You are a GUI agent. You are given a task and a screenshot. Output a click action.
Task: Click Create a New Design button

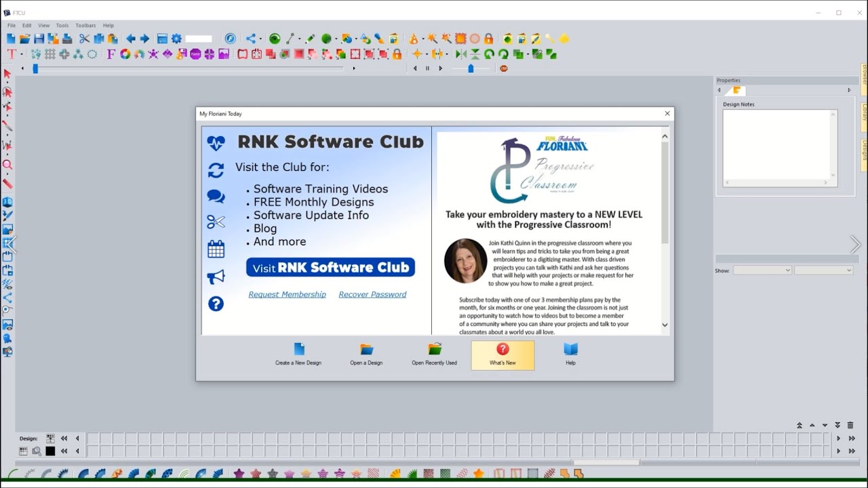pos(298,355)
